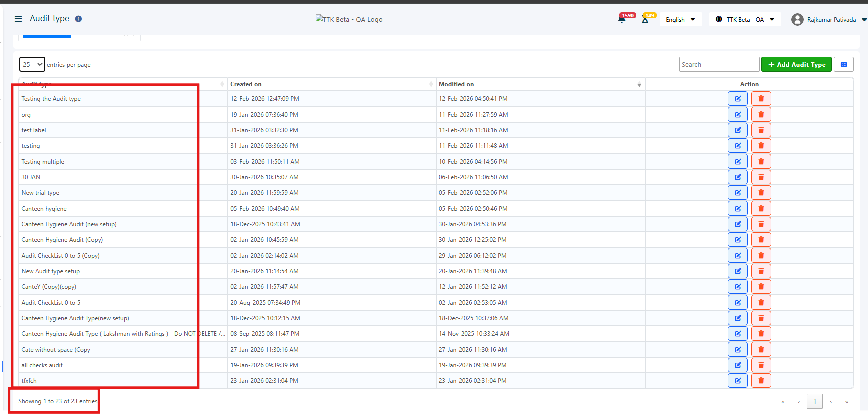Click the Audit type info icon

(x=78, y=19)
